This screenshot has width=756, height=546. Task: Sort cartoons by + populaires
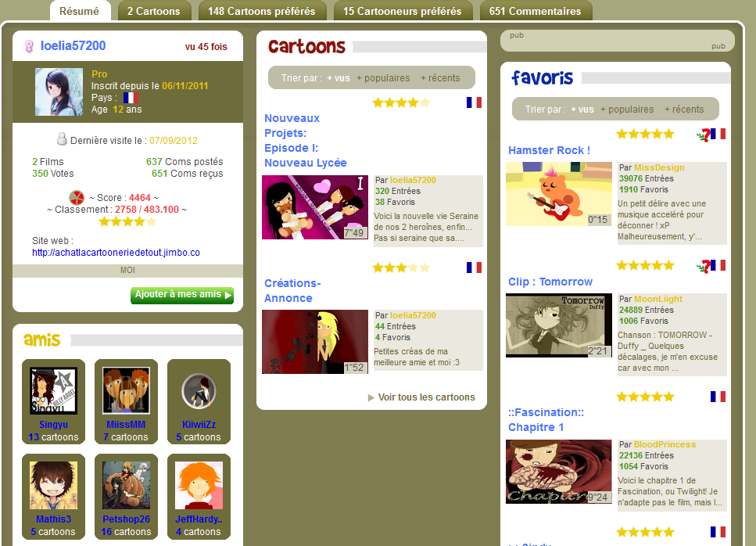[x=383, y=78]
